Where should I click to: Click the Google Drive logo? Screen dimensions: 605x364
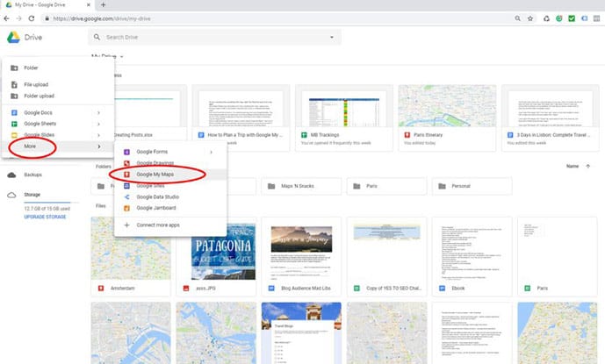[x=13, y=37]
